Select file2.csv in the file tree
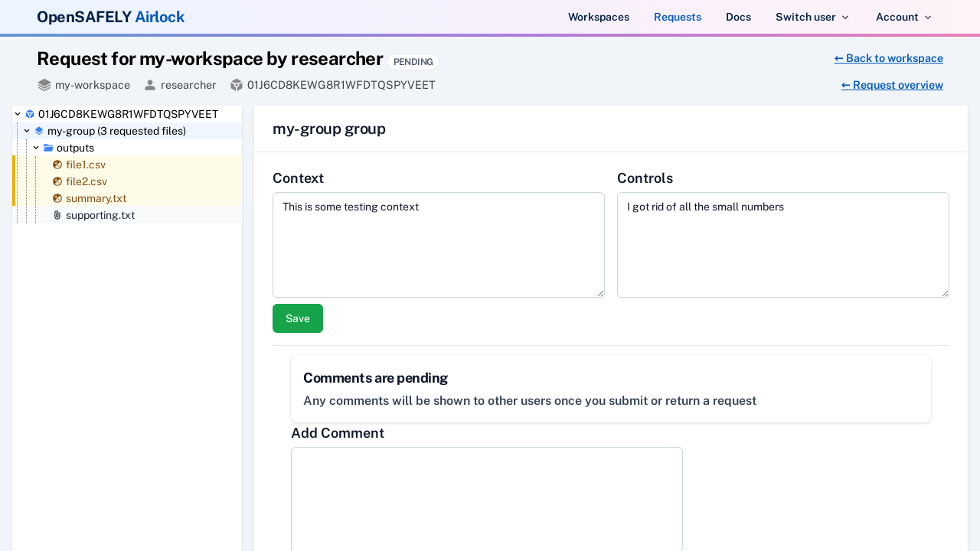The image size is (980, 551). pos(86,181)
